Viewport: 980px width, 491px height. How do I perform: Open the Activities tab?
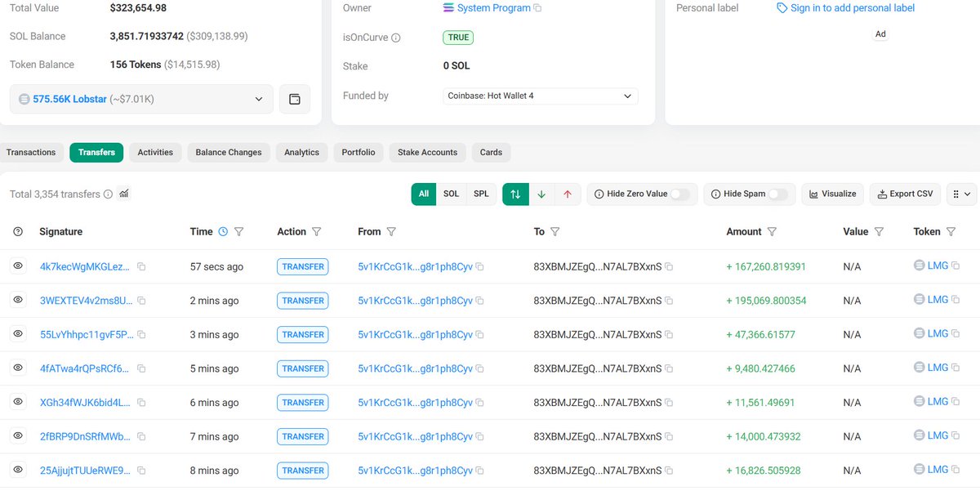(x=155, y=152)
